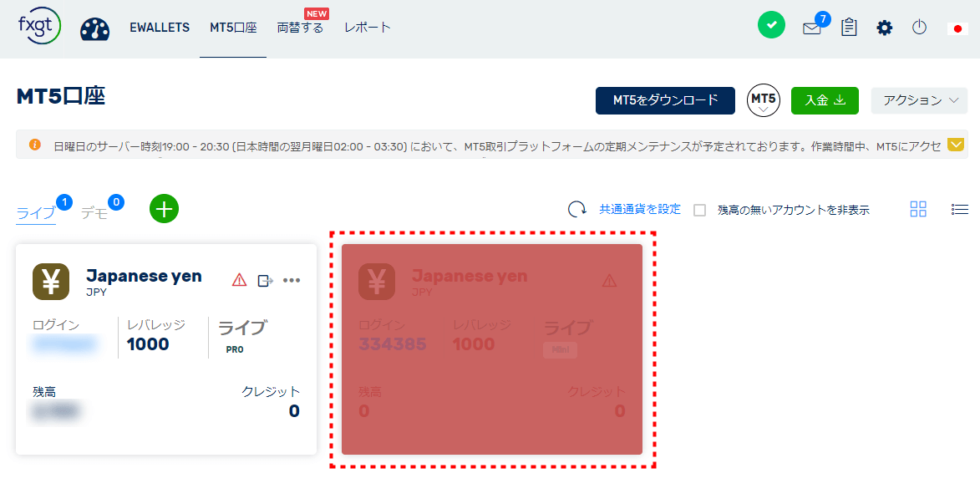Open the アクション dropdown

pyautogui.click(x=919, y=100)
